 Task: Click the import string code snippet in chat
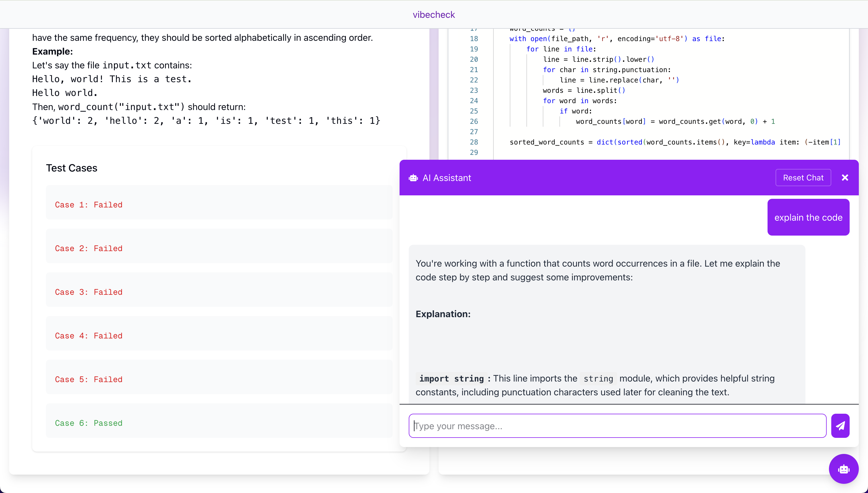pos(451,379)
